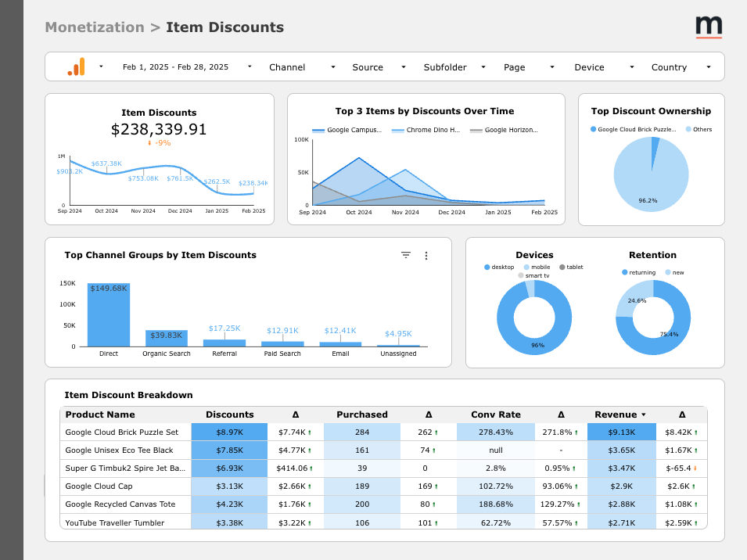Open the Subfolder filter dropdown
This screenshot has width=747, height=560.
tap(454, 67)
